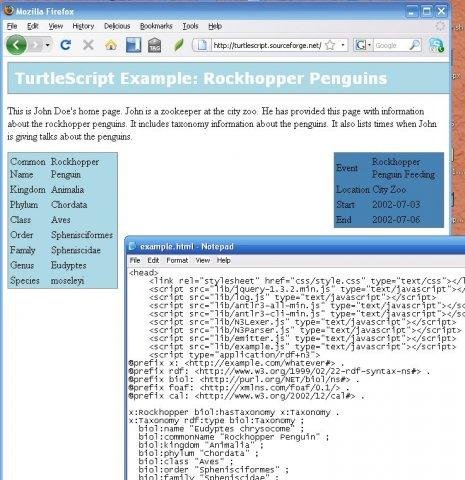Click the Google search input box
This screenshot has width=465, height=480.
point(391,45)
